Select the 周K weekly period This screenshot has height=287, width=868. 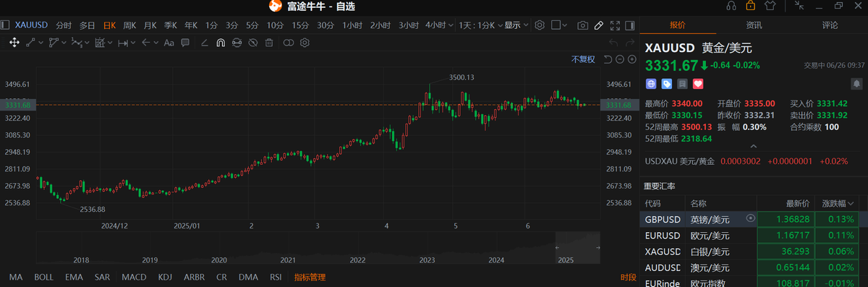click(x=129, y=25)
